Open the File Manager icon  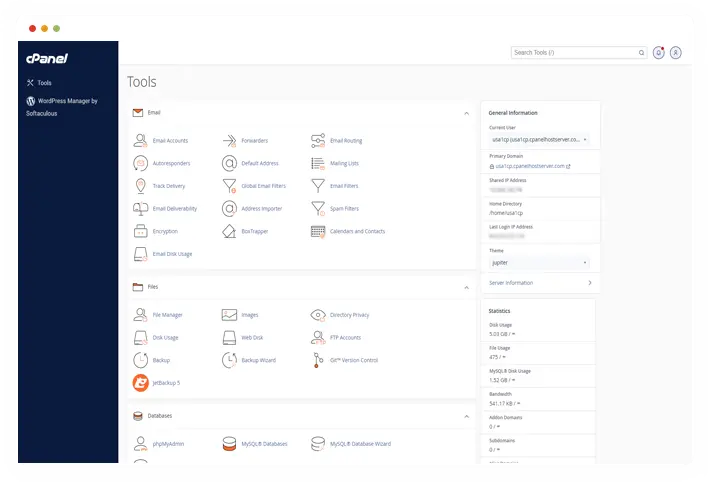(x=140, y=315)
